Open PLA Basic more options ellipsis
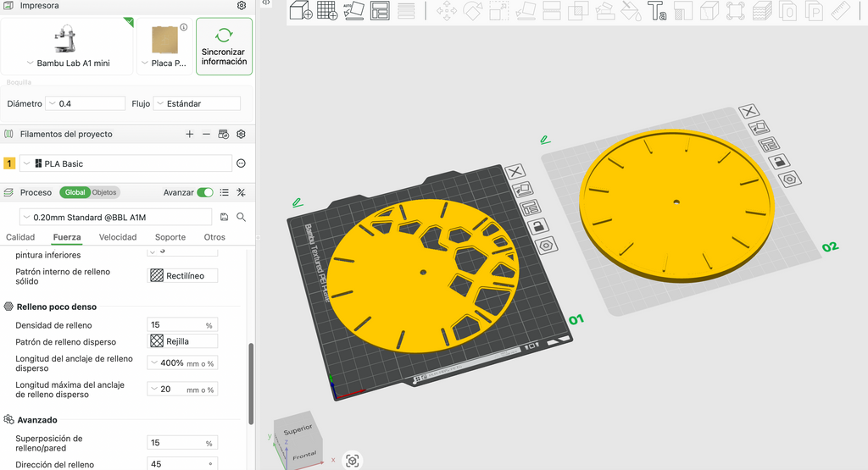The height and width of the screenshot is (470, 868). 241,163
